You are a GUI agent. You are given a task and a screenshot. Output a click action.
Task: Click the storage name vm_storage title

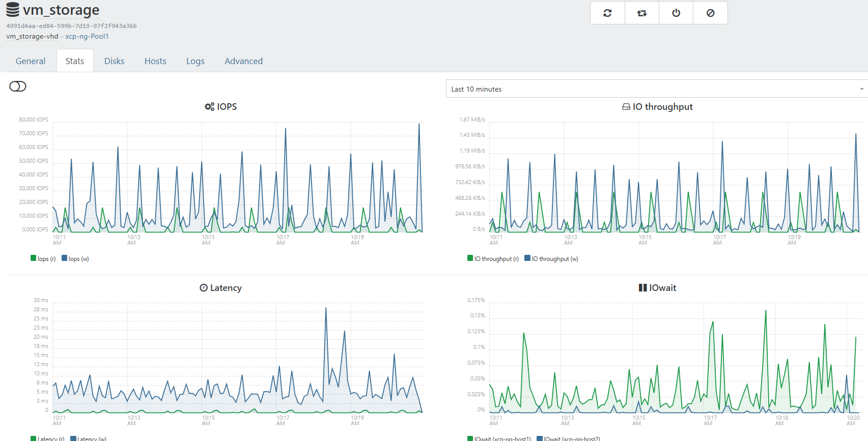point(61,10)
